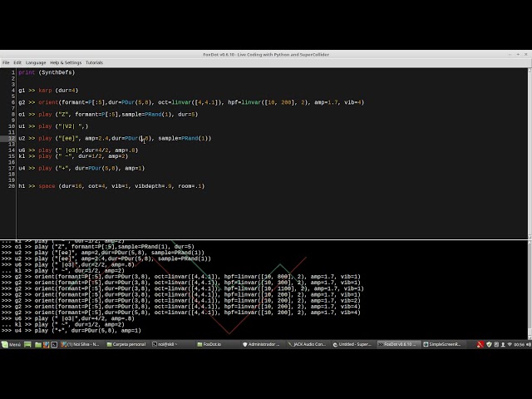
Task: Click line 4 'g1 >> karp (dur=4)'
Action: [x=48, y=91]
